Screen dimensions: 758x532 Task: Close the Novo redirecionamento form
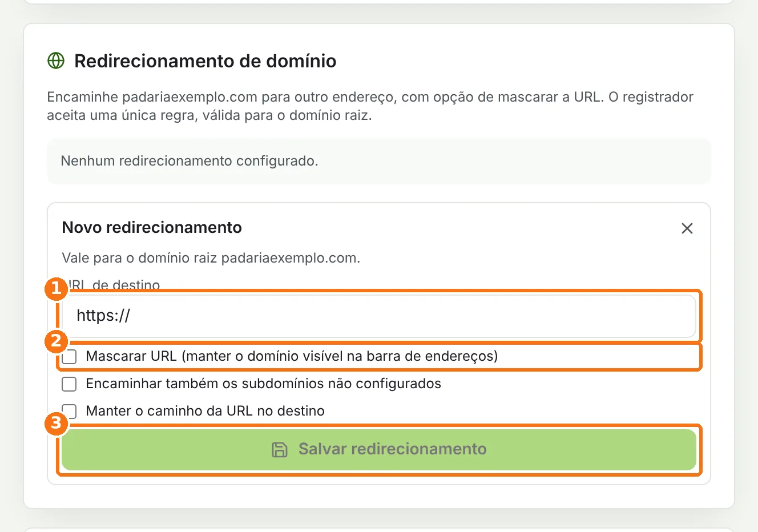click(x=687, y=228)
